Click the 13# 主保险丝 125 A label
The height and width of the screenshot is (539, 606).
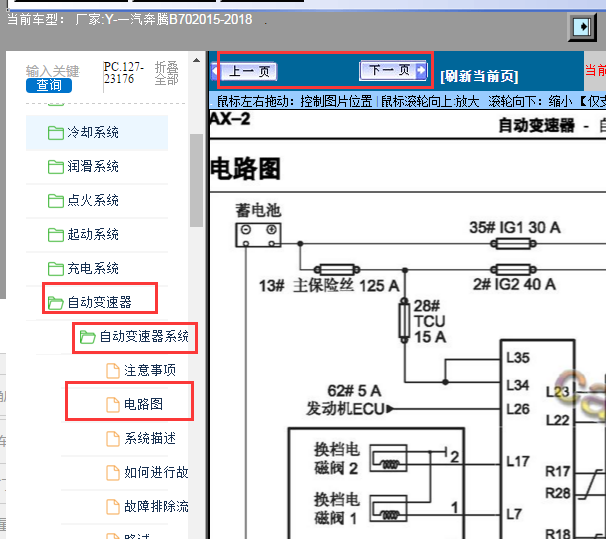pos(329,286)
